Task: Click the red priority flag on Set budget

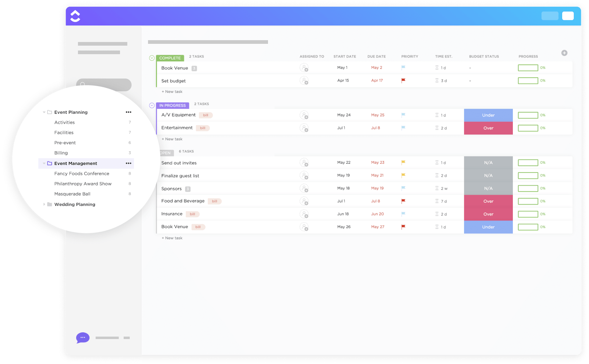Action: click(x=403, y=80)
